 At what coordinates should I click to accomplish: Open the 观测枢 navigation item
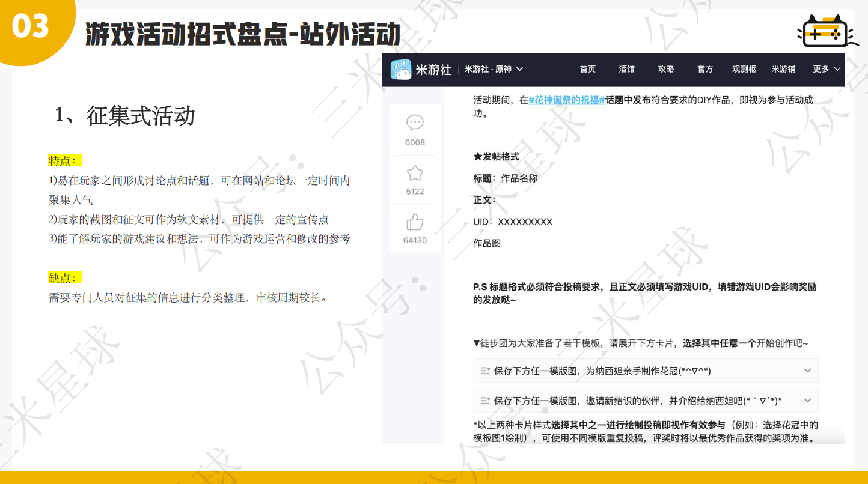pos(744,69)
